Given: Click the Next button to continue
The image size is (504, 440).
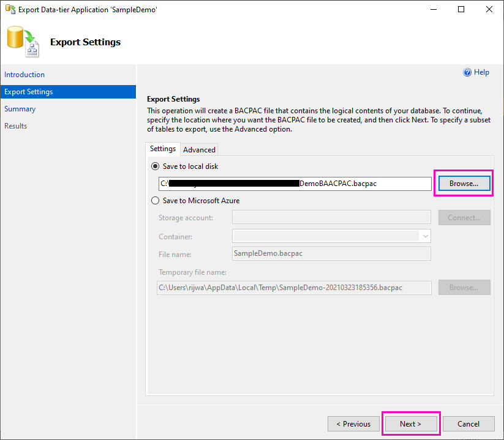Looking at the screenshot, I should coord(410,423).
